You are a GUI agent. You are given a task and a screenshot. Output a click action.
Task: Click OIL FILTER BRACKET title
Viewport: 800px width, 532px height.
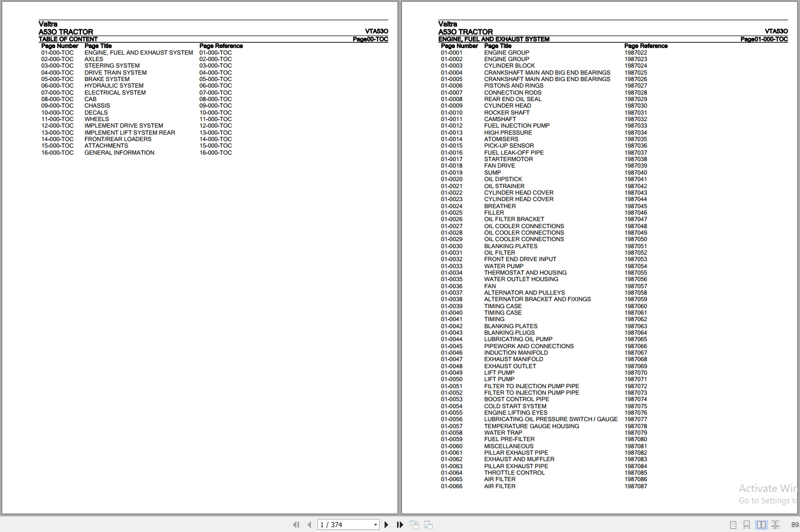point(514,219)
